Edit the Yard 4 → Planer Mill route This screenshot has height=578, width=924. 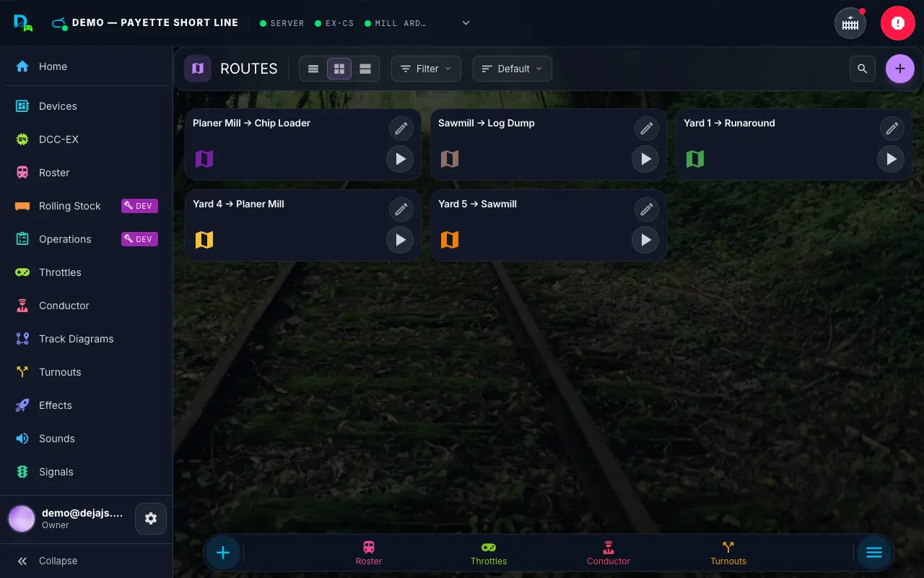click(401, 210)
